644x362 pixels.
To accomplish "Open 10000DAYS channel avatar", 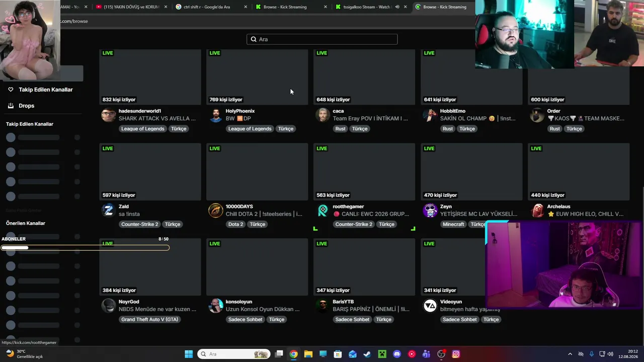I will 215,210.
